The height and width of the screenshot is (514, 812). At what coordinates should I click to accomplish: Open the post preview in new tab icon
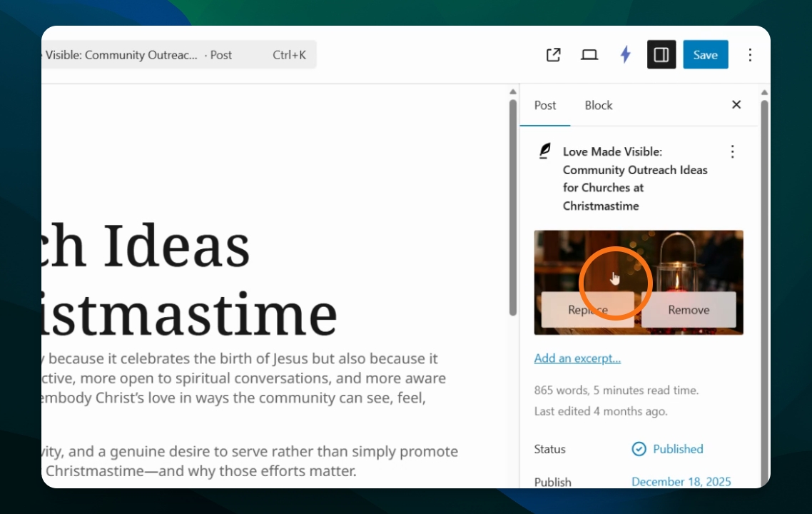553,54
